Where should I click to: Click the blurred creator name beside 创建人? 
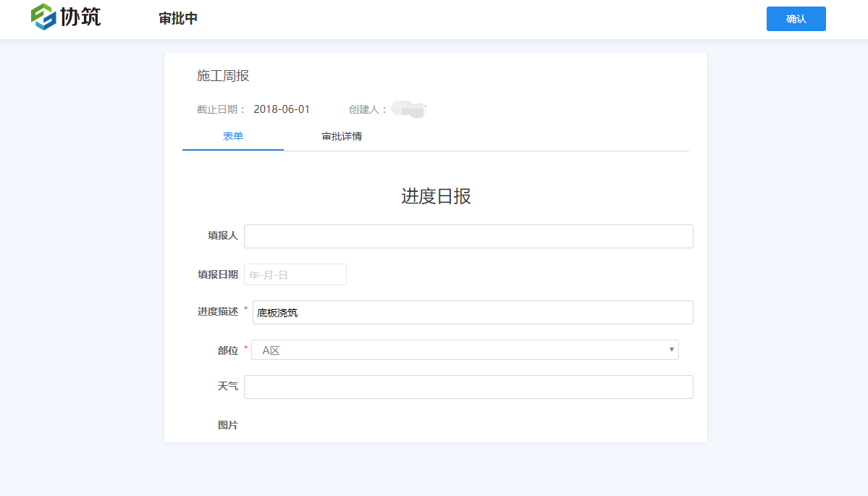408,109
